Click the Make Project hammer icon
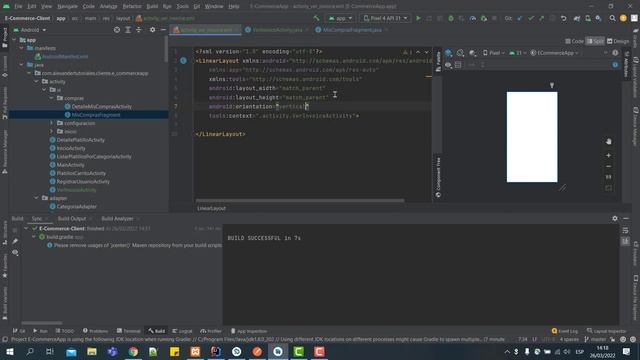Viewport: 640px width, 360px height. 316,18
